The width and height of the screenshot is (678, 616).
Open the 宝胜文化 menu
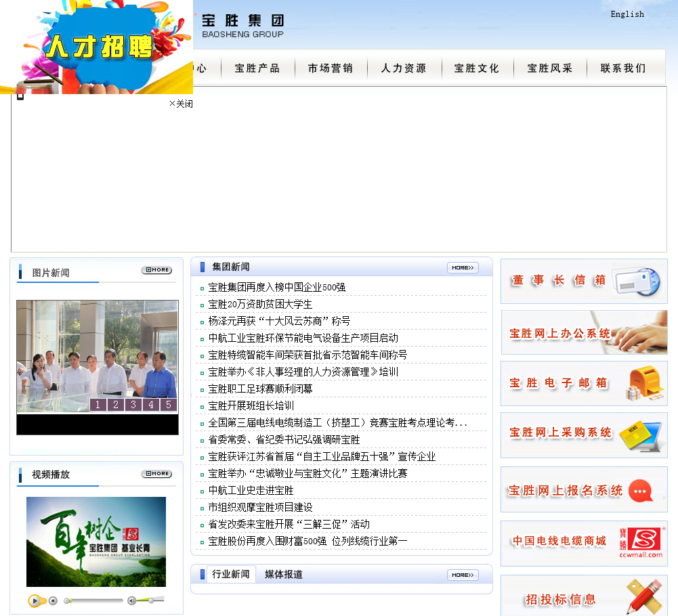(x=477, y=68)
